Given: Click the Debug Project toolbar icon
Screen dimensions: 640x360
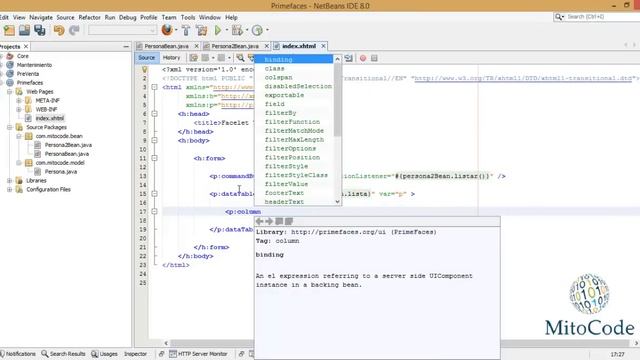Looking at the screenshot, I should click(237, 30).
